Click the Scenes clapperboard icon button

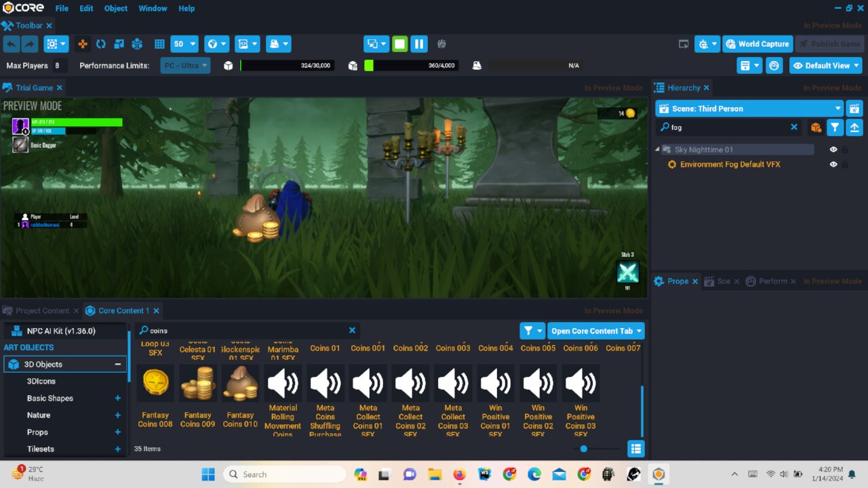click(854, 108)
